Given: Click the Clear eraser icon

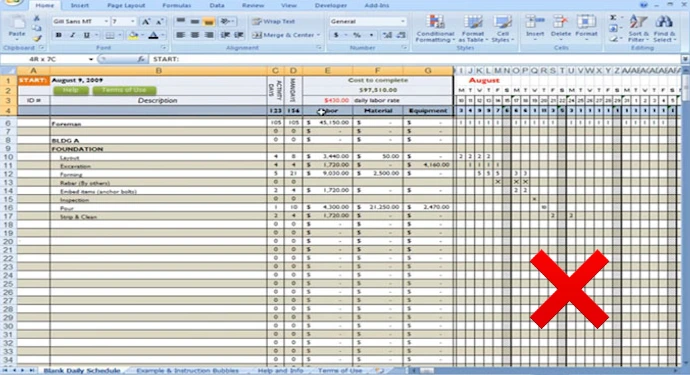Looking at the screenshot, I should (x=613, y=39).
